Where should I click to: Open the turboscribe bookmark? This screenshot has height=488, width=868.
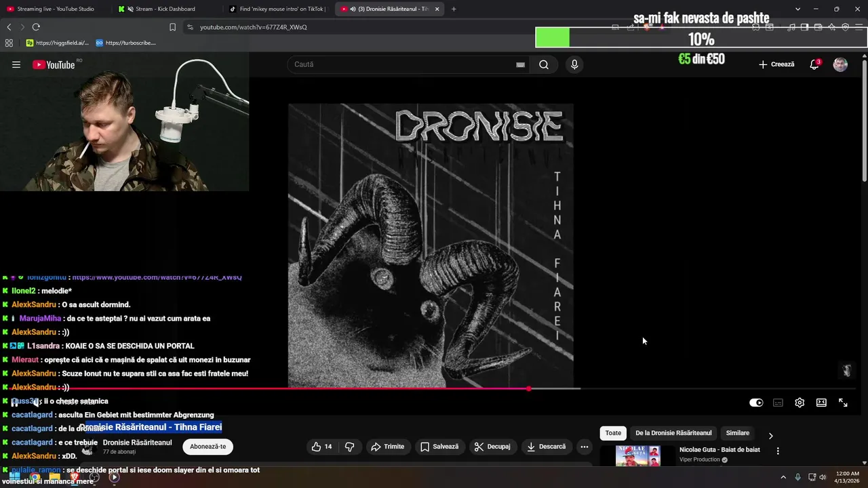[x=125, y=43]
